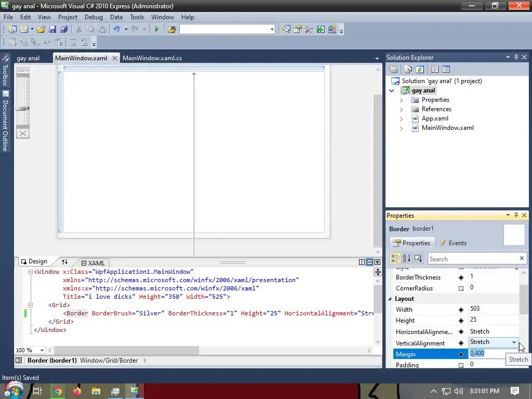Collapse the Layout category in Properties
The height and width of the screenshot is (399, 532).
(390, 299)
